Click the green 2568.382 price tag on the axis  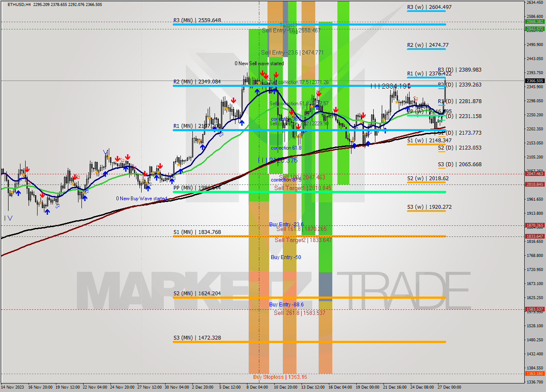tap(535, 22)
